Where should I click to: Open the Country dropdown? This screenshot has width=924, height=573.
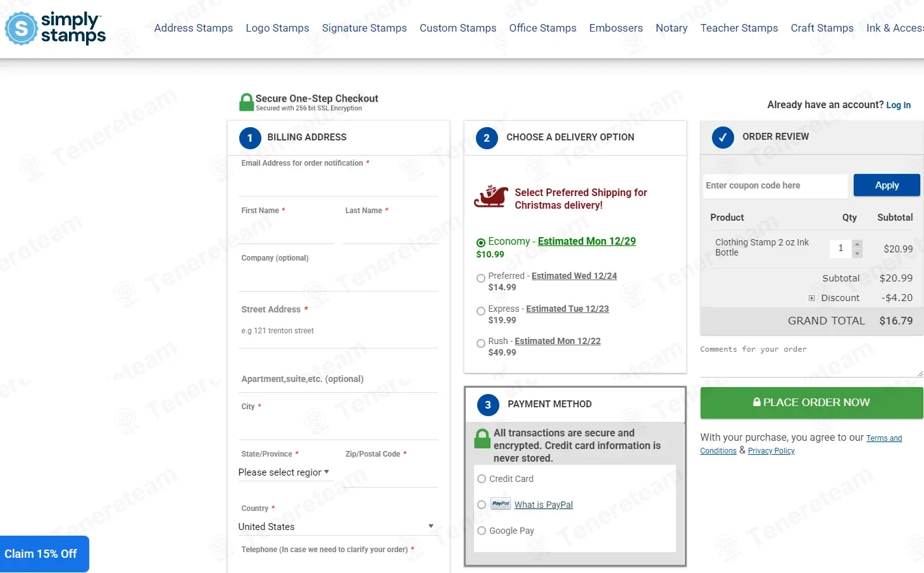336,526
